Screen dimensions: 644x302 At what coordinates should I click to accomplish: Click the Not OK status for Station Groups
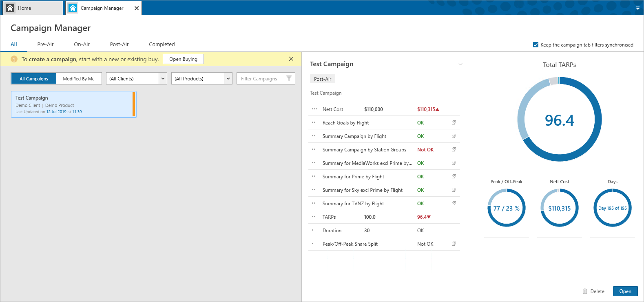pyautogui.click(x=425, y=150)
